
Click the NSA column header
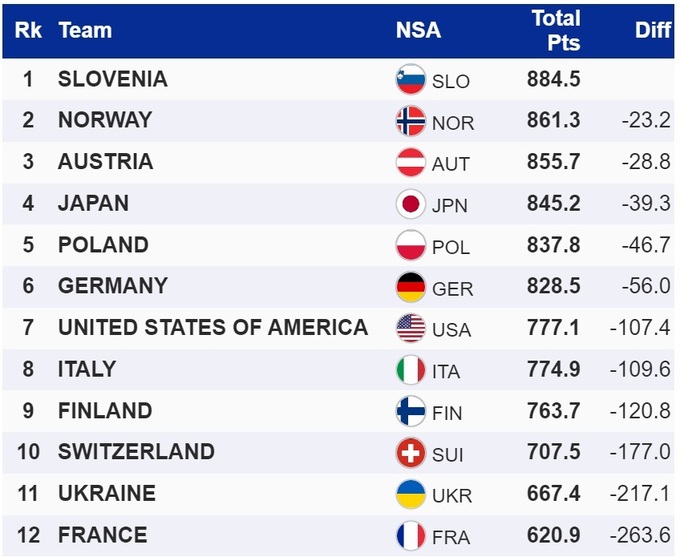(418, 30)
